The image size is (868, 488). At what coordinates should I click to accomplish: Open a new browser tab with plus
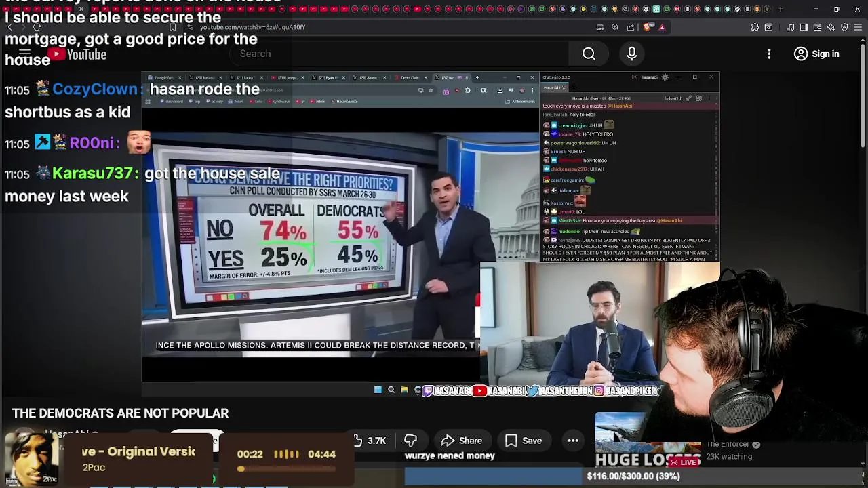tap(781, 9)
